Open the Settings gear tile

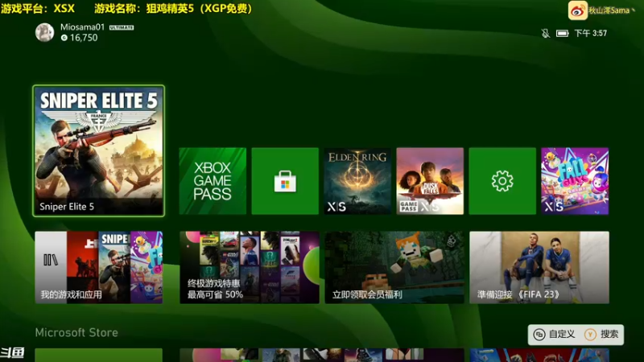click(502, 181)
